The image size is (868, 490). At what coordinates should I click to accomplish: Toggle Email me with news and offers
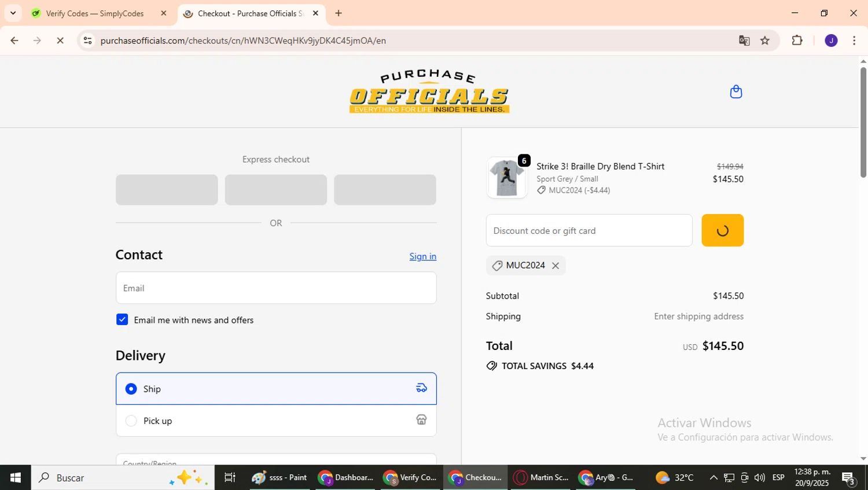[x=122, y=319]
